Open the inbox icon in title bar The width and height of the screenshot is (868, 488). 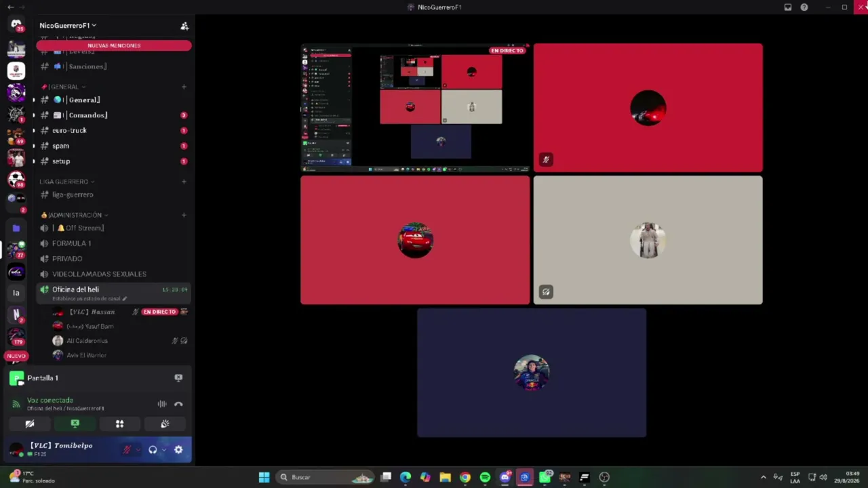788,7
